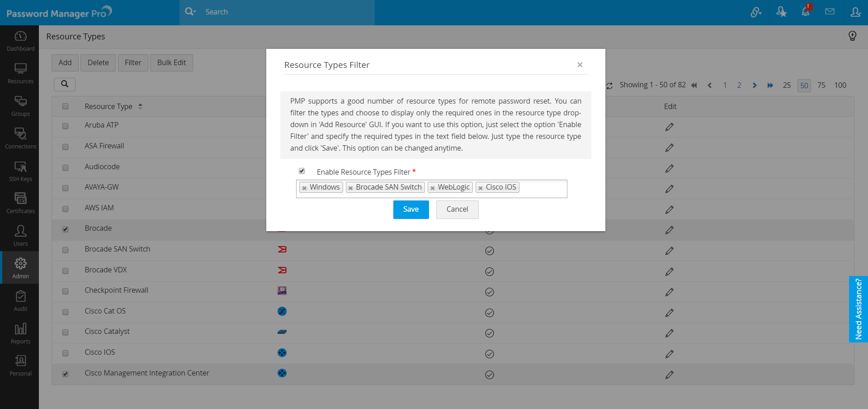The image size is (868, 409).
Task: Go to the first page
Action: [694, 86]
